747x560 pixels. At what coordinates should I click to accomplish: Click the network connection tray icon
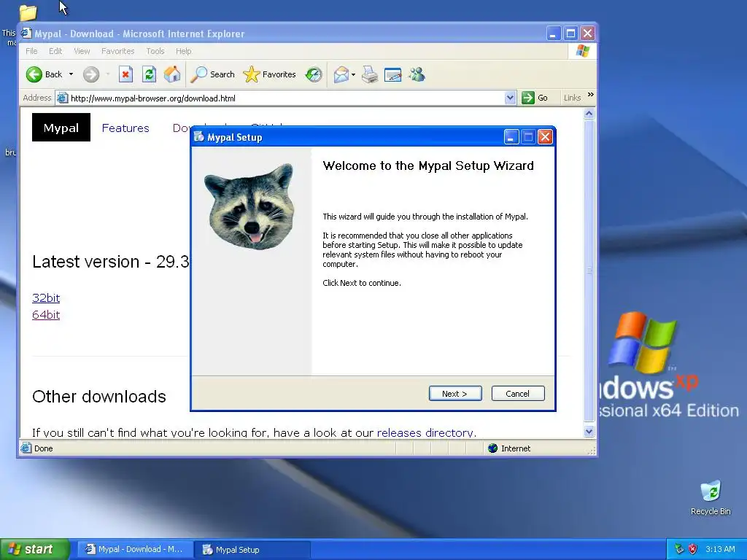pos(680,549)
